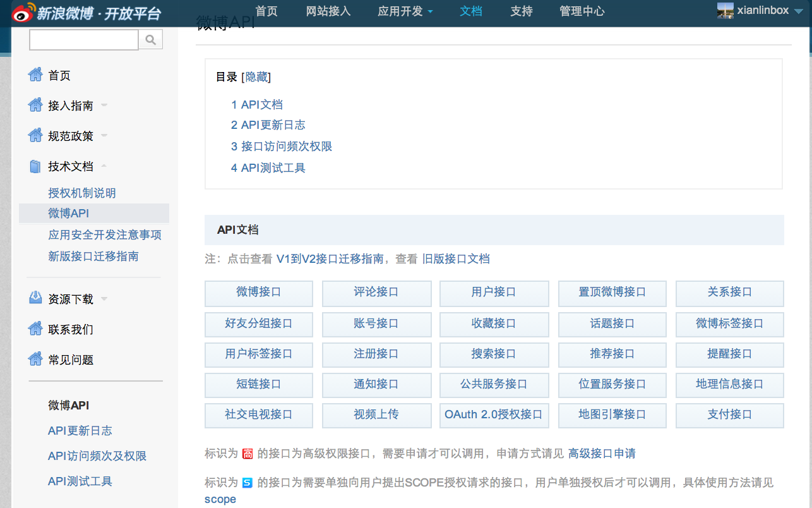Open the 管理中心 navigation item
The width and height of the screenshot is (812, 508).
pyautogui.click(x=582, y=11)
